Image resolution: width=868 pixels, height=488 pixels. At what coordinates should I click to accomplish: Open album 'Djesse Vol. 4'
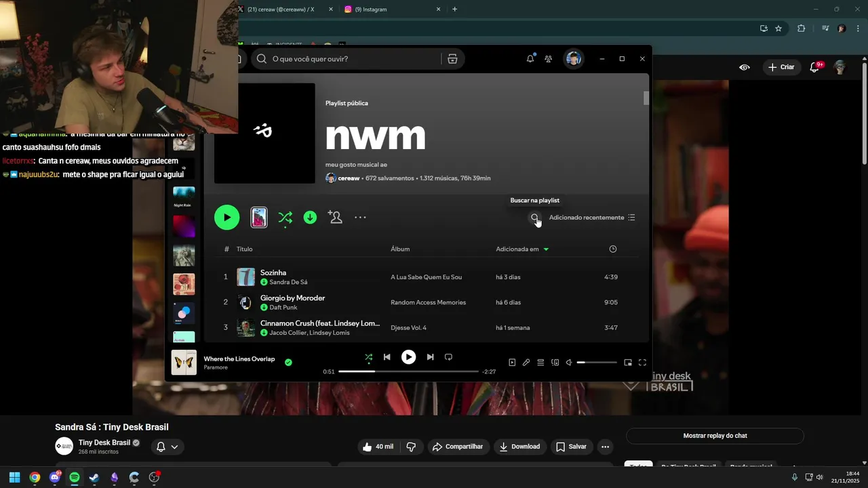click(x=408, y=328)
